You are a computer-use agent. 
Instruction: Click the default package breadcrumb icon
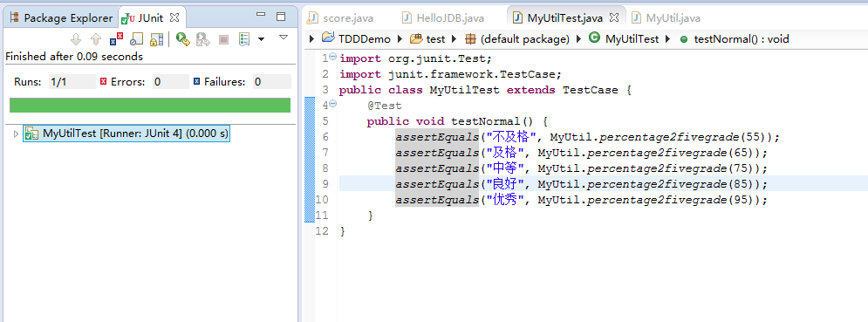(x=470, y=38)
